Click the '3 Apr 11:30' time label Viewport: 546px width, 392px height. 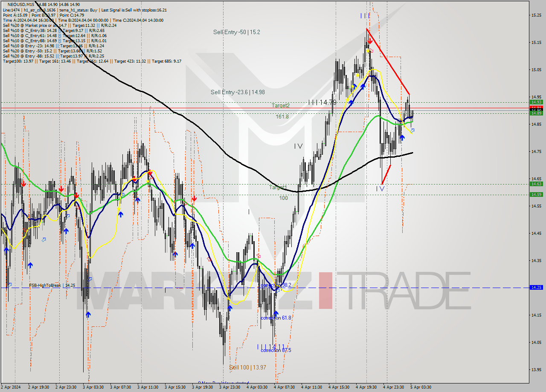(x=148, y=387)
